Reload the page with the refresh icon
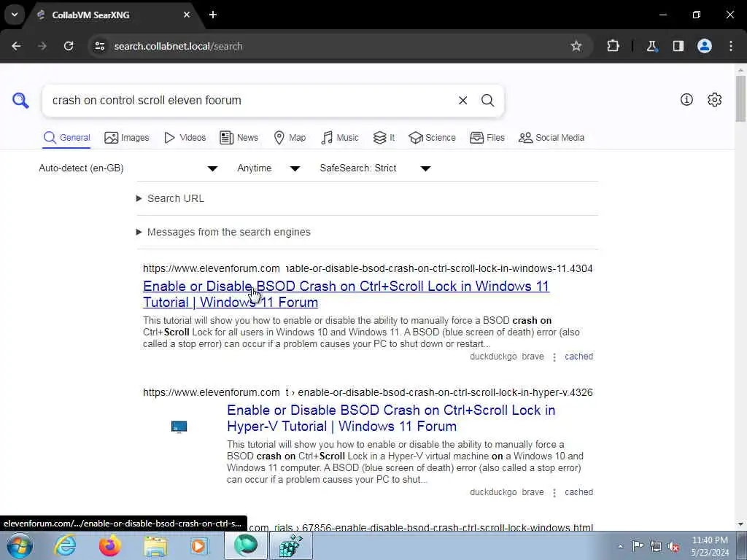Screen dimensions: 747x560 tap(69, 46)
